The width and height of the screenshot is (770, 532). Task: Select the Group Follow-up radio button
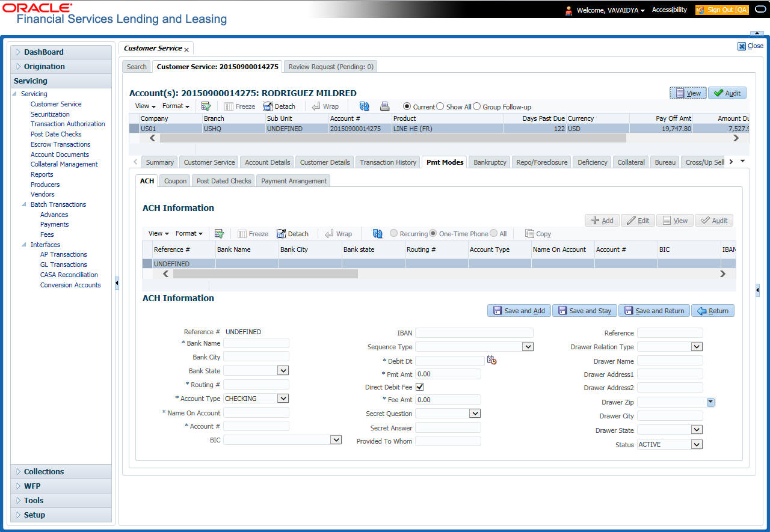tap(477, 106)
